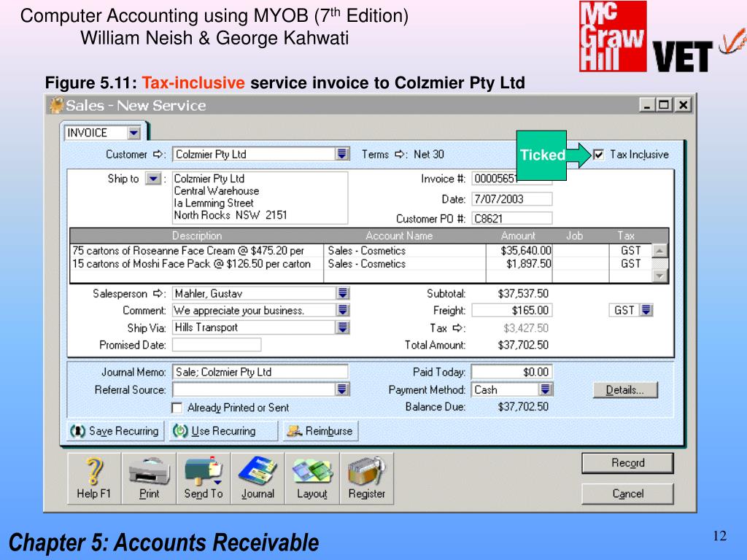Expand the Ship to address dropdown

pyautogui.click(x=152, y=179)
